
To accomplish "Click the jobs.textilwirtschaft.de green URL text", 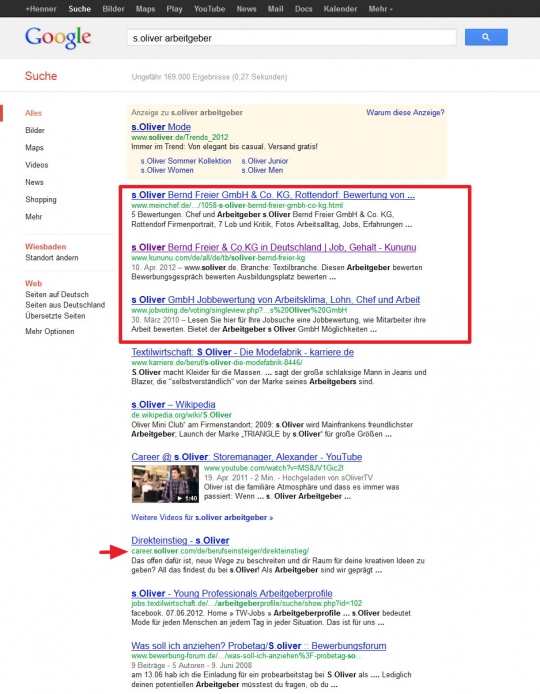I will [247, 603].
